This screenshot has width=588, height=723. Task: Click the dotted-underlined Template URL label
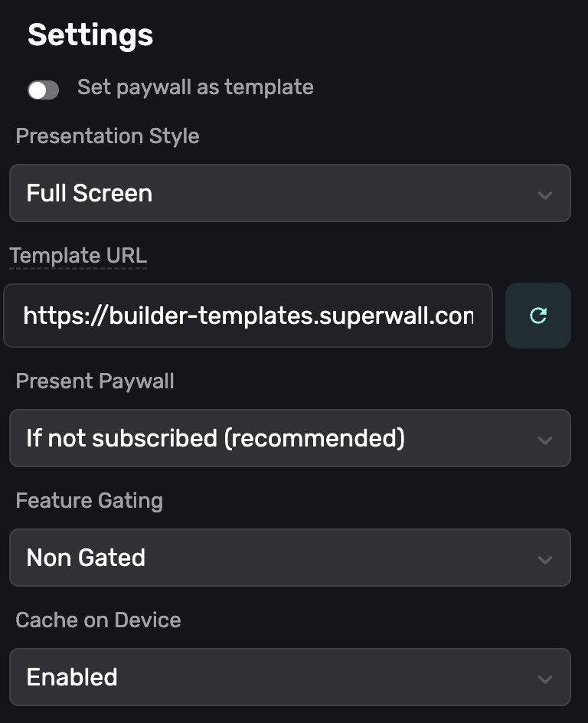[78, 256]
